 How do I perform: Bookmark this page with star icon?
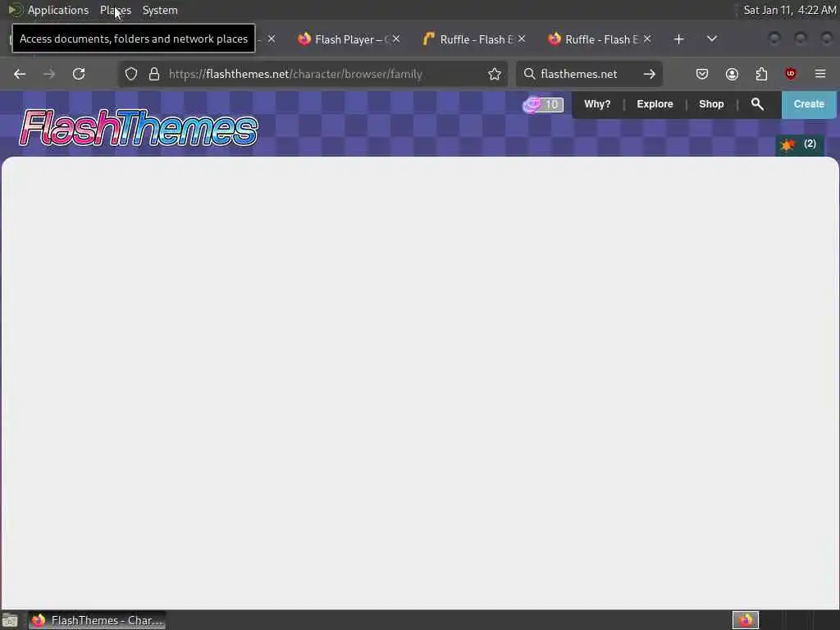coord(495,74)
